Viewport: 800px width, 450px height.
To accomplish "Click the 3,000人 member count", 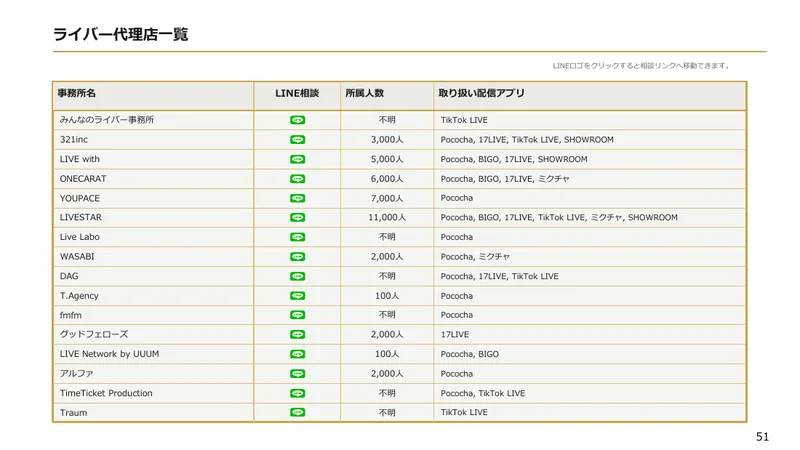I will coord(387,139).
